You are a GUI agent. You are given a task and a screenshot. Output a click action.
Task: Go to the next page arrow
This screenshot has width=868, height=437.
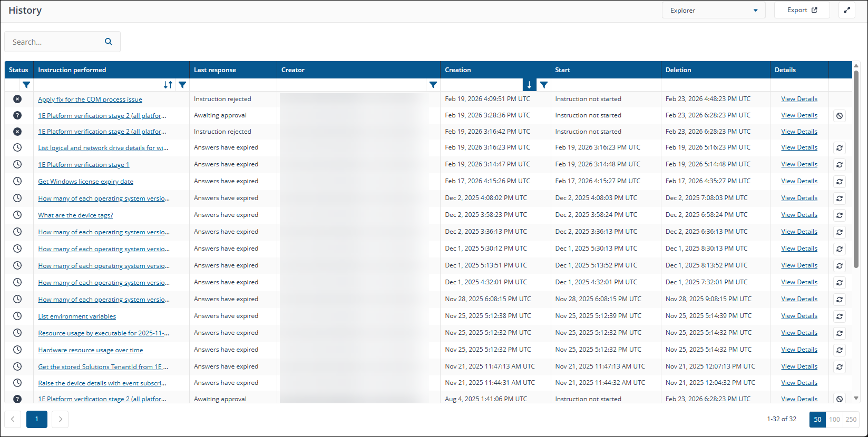[x=60, y=419]
